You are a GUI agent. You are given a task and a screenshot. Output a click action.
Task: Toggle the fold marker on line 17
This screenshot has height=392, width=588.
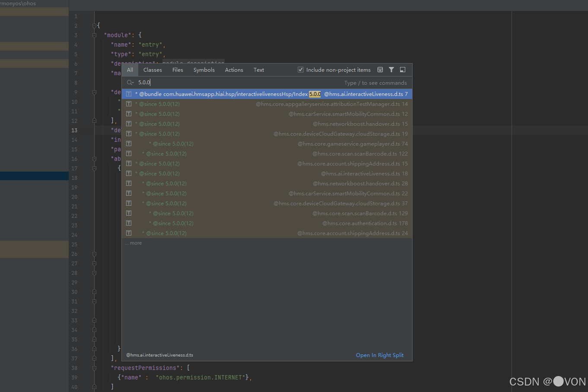(x=94, y=169)
